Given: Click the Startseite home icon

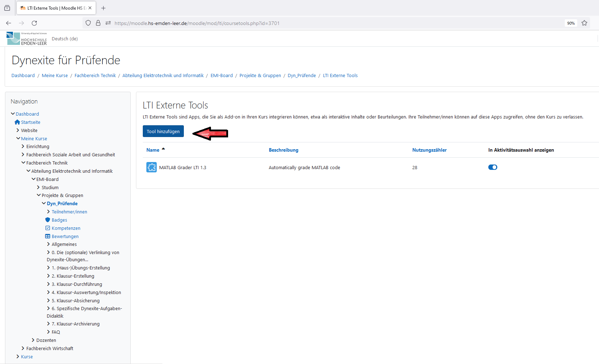Looking at the screenshot, I should [x=17, y=122].
